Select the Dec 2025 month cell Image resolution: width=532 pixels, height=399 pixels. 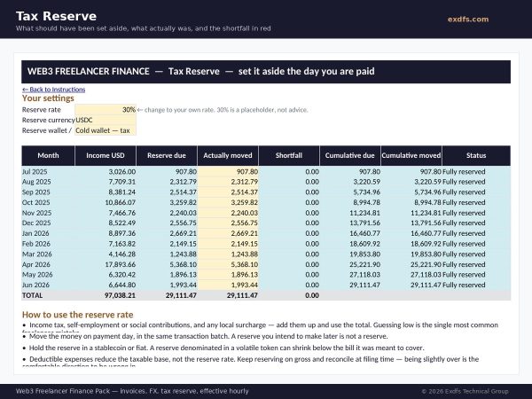48,223
